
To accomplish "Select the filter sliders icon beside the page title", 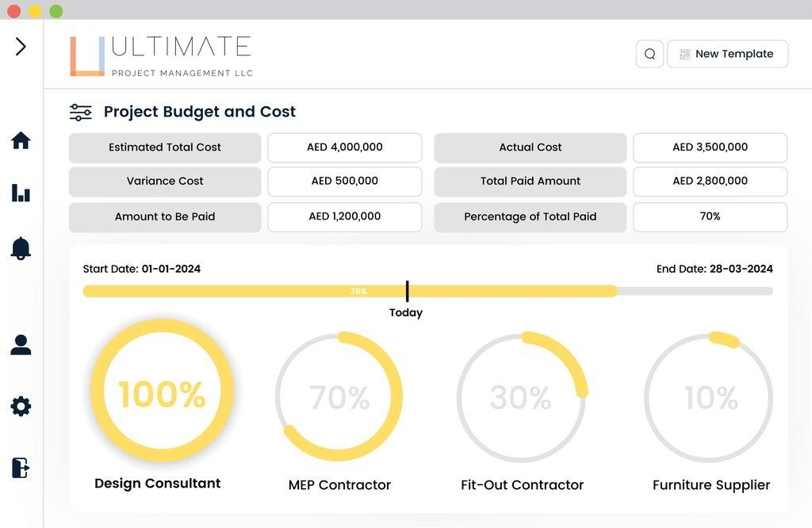I will 80,112.
